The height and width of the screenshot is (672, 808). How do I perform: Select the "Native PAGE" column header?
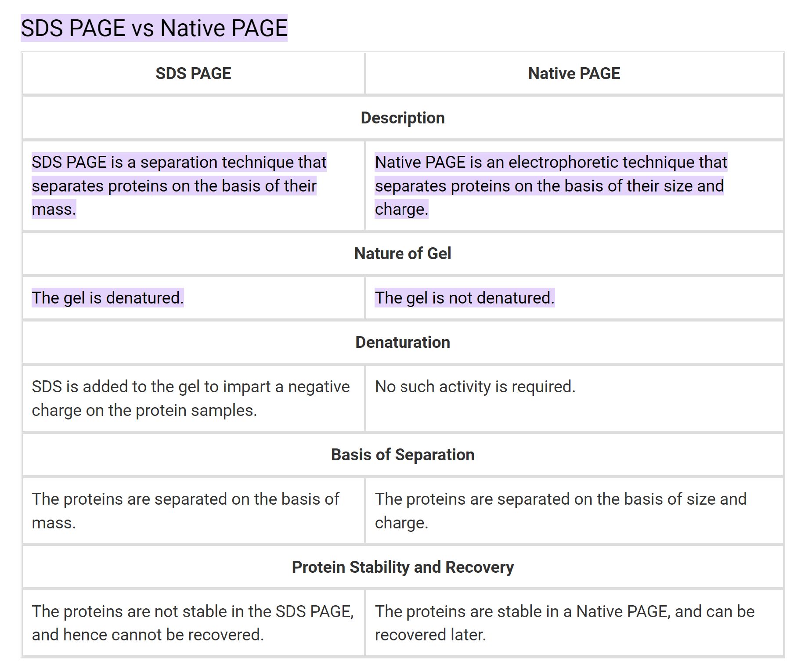point(574,73)
